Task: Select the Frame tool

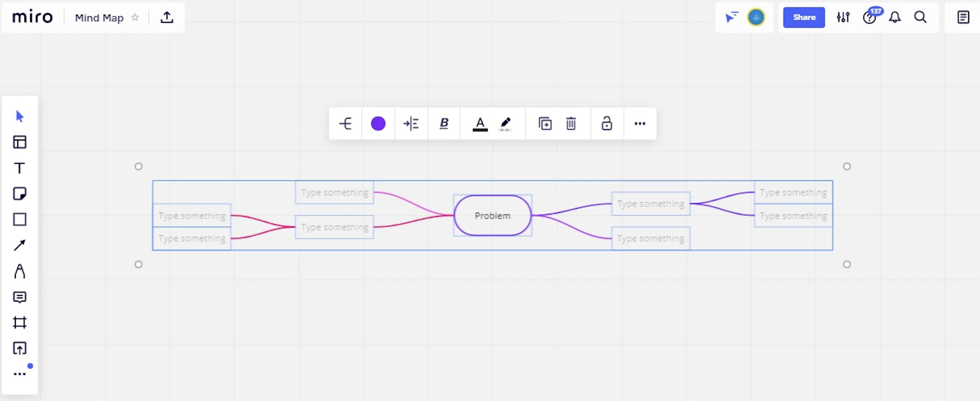Action: [20, 323]
